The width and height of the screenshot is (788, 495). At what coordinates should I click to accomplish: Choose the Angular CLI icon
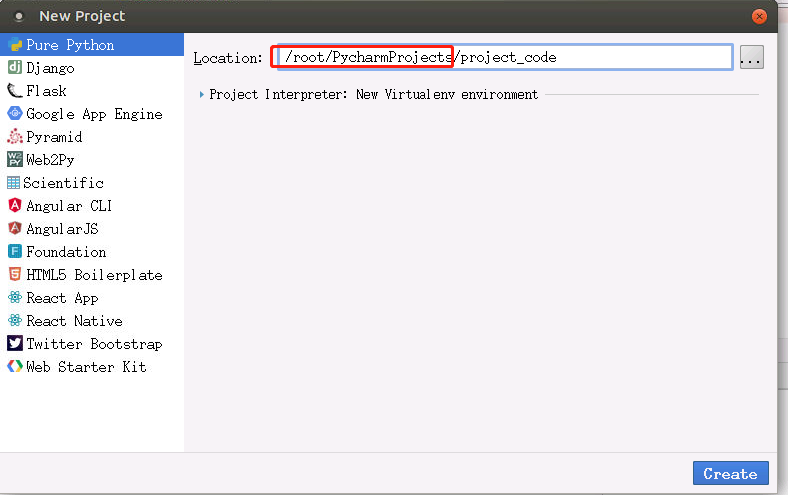tap(15, 205)
